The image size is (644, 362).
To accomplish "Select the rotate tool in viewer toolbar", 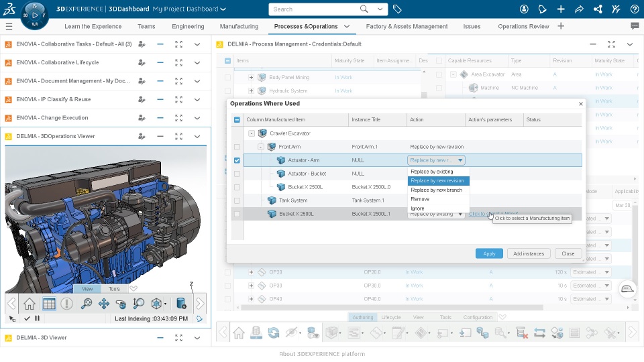I will click(x=121, y=304).
